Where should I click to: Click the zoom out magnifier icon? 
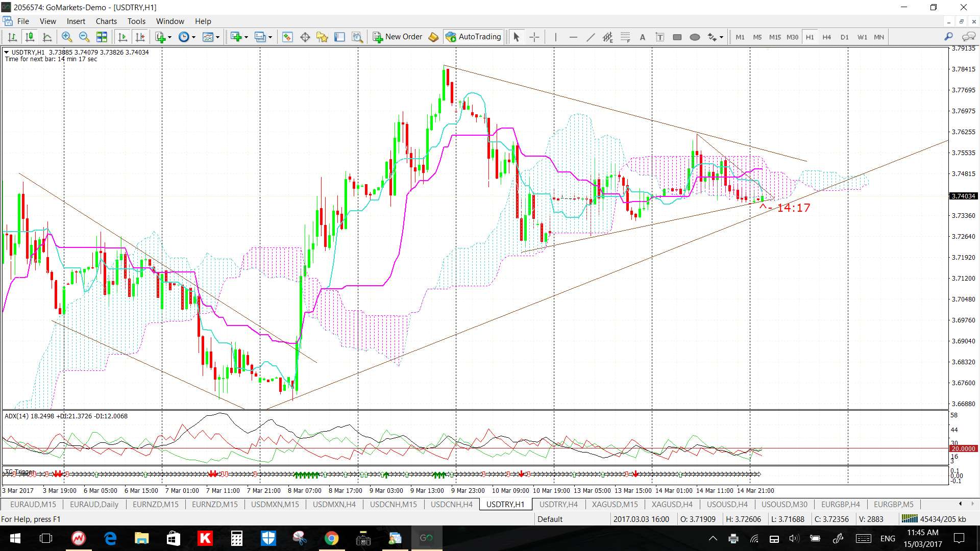[x=84, y=37]
